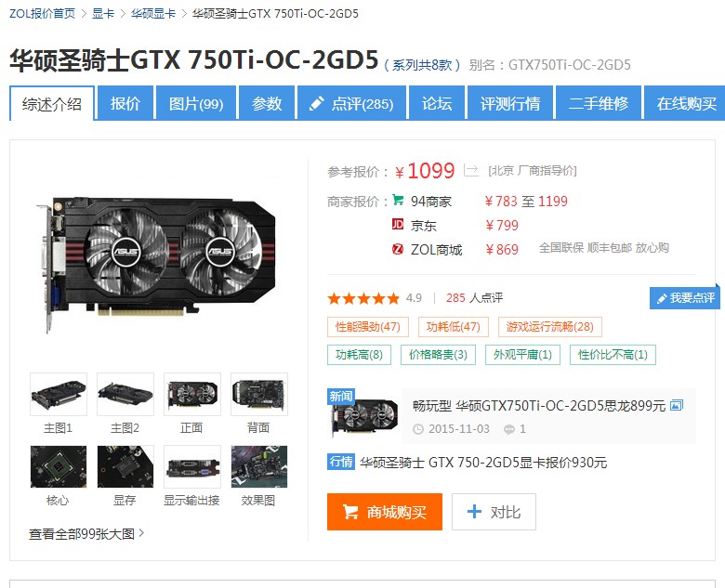The width and height of the screenshot is (725, 588).
Task: Open the 系列共8款 series link
Action: coord(422,65)
